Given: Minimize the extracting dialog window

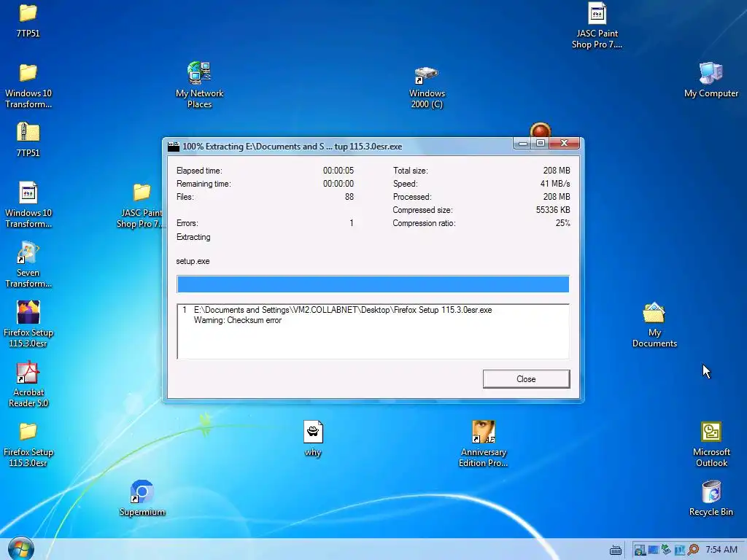Looking at the screenshot, I should (522, 144).
